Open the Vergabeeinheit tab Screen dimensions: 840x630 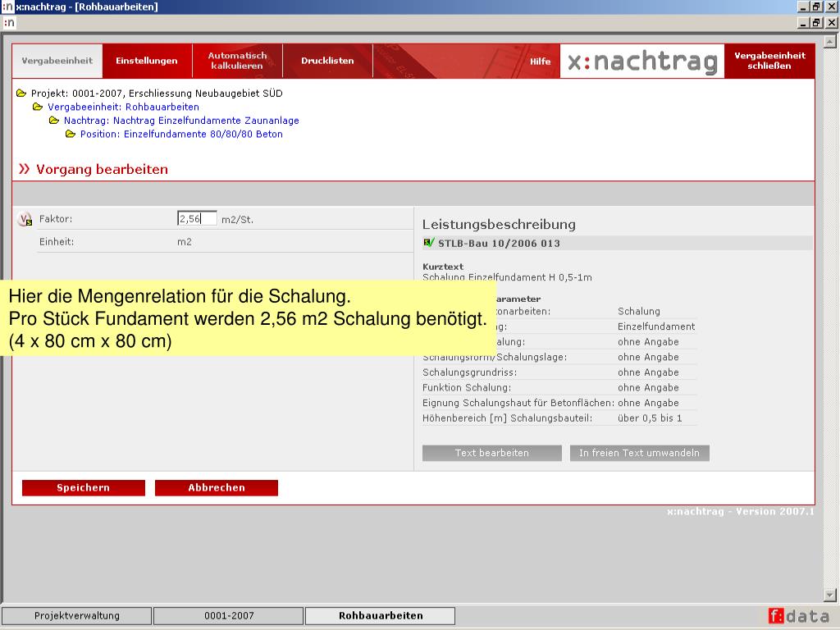pos(57,61)
